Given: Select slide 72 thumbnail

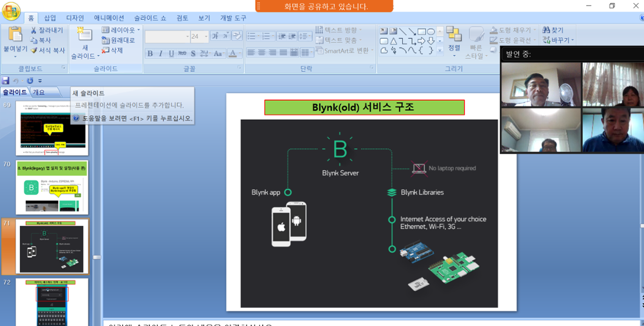Looking at the screenshot, I should (52, 302).
